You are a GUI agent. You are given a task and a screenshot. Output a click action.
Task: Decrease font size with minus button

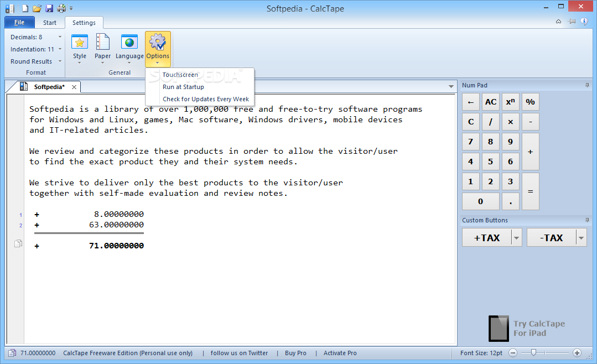point(513,353)
